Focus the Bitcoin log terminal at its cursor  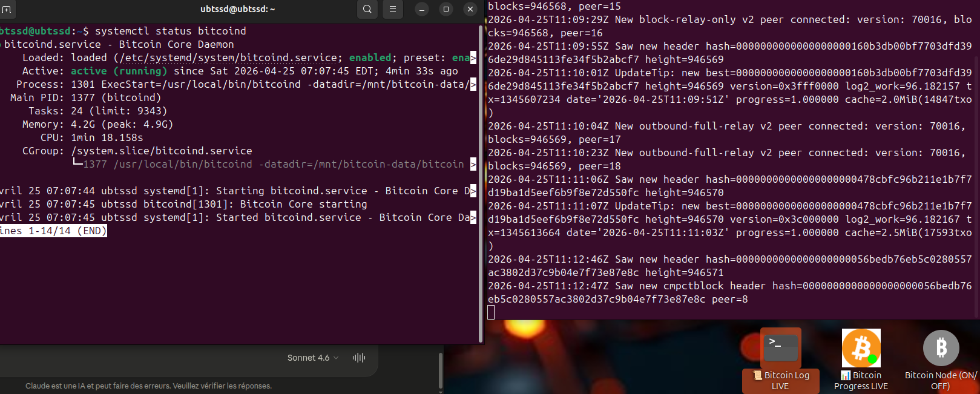coord(491,312)
